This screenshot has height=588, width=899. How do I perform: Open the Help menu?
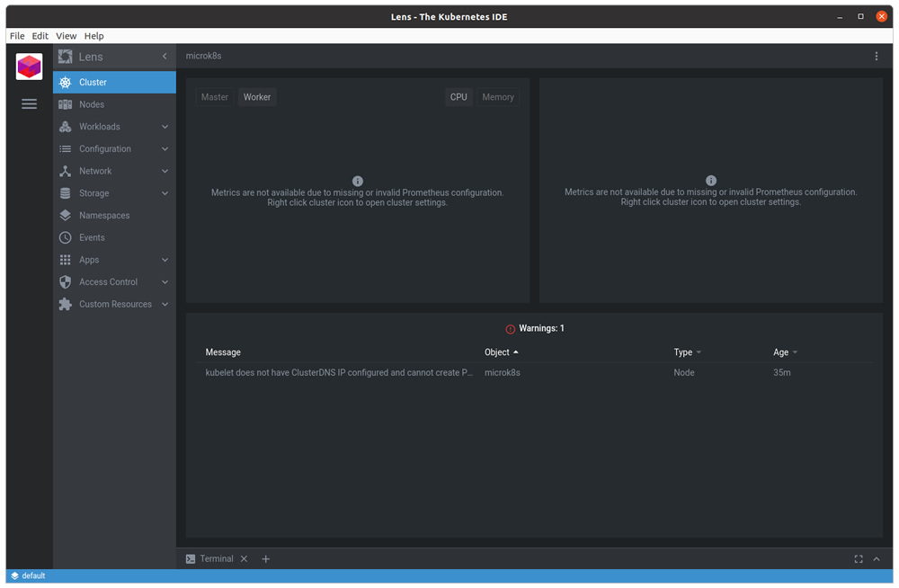(94, 36)
